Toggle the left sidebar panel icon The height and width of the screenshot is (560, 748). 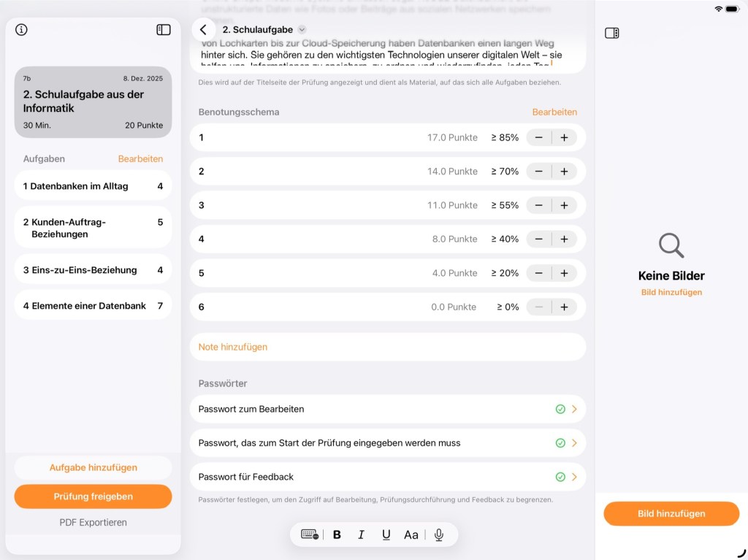coord(164,30)
